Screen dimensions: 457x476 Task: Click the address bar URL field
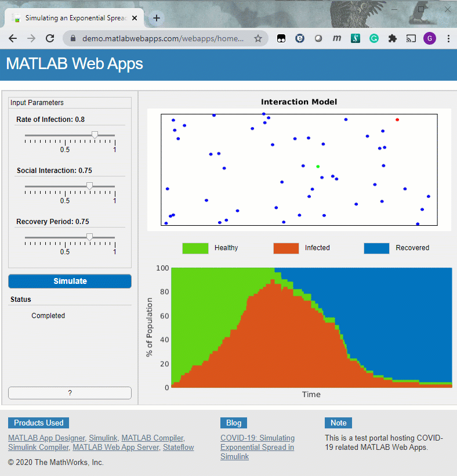162,38
